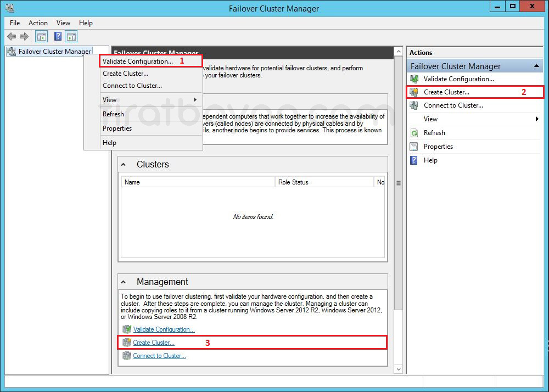Collapse the Failover Cluster Manager actions group
This screenshot has height=392, width=549.
pos(536,66)
